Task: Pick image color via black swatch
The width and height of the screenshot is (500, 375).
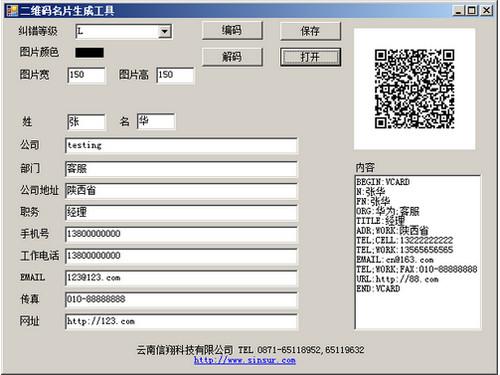Action: point(89,53)
